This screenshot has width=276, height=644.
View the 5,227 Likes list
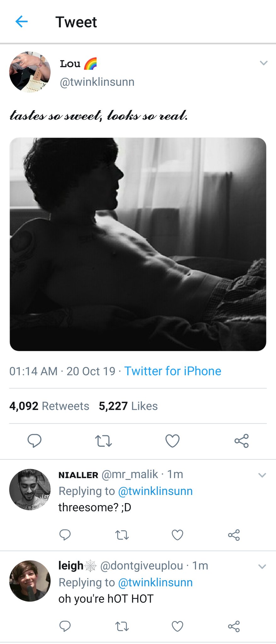point(128,406)
